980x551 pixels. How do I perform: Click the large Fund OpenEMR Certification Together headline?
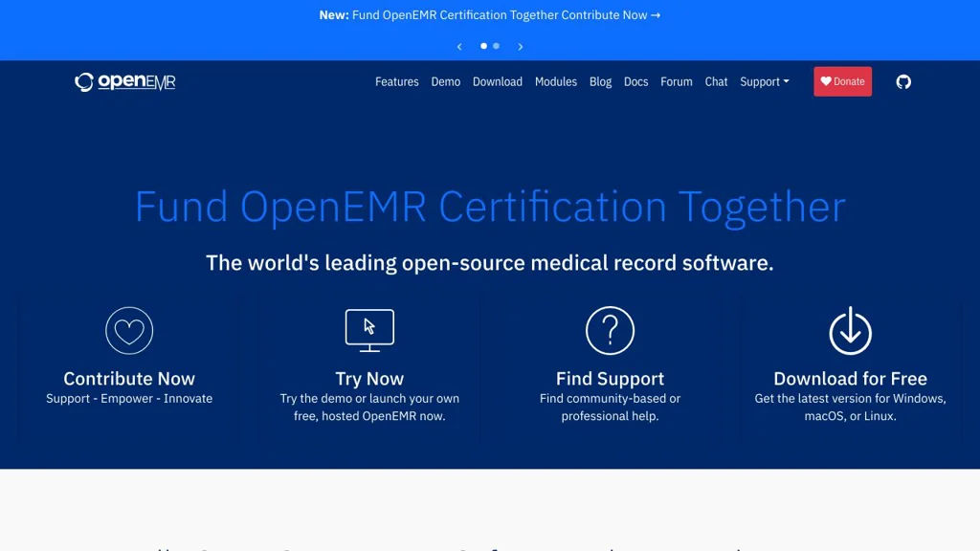(x=490, y=207)
